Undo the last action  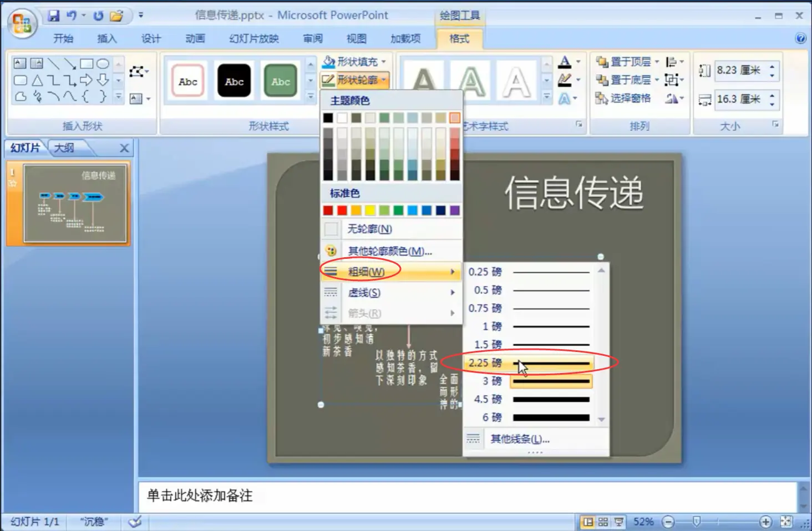coord(71,16)
